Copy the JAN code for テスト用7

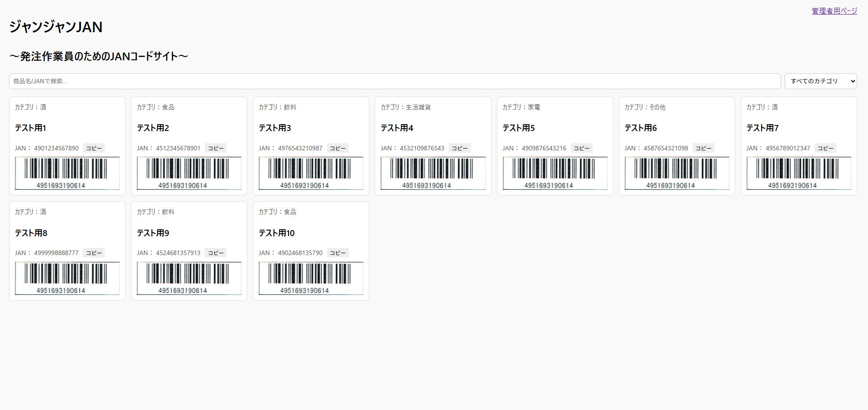coord(825,148)
